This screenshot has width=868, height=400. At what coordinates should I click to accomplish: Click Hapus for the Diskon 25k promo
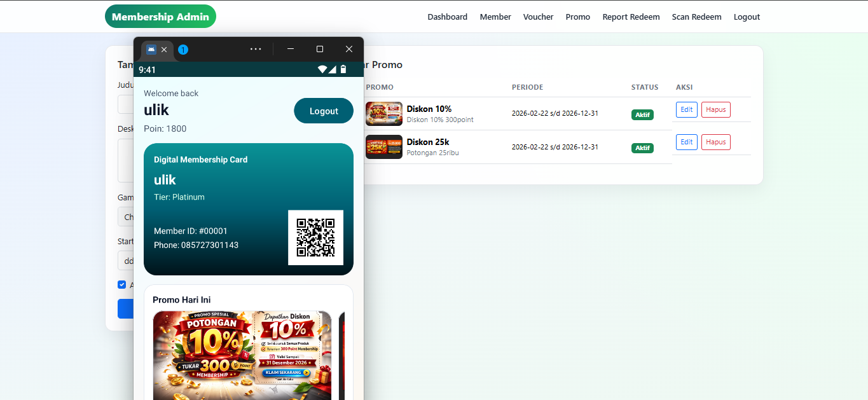(x=715, y=142)
